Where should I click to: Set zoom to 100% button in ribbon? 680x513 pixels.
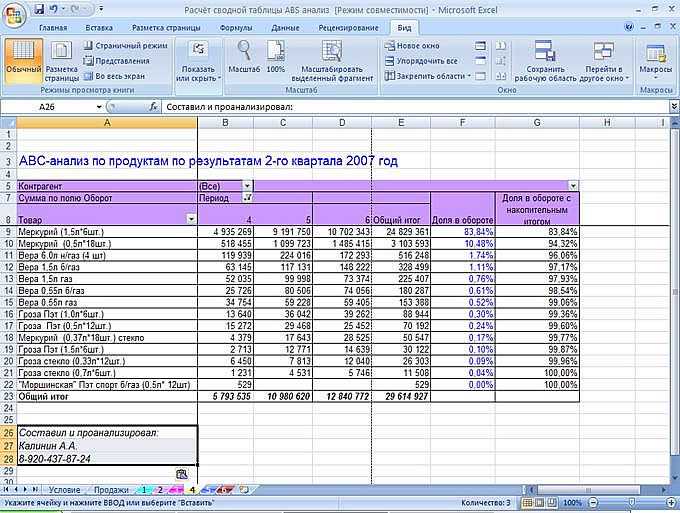pos(276,57)
